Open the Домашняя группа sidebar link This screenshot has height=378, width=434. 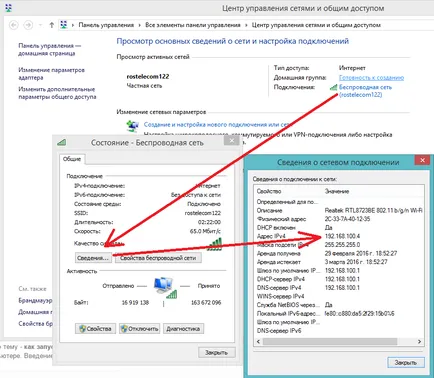[x=35, y=312]
